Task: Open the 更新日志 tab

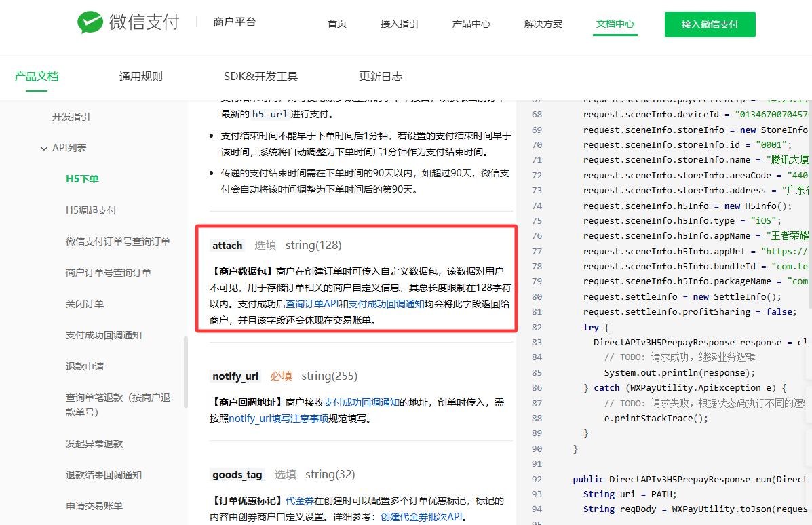Action: tap(381, 76)
